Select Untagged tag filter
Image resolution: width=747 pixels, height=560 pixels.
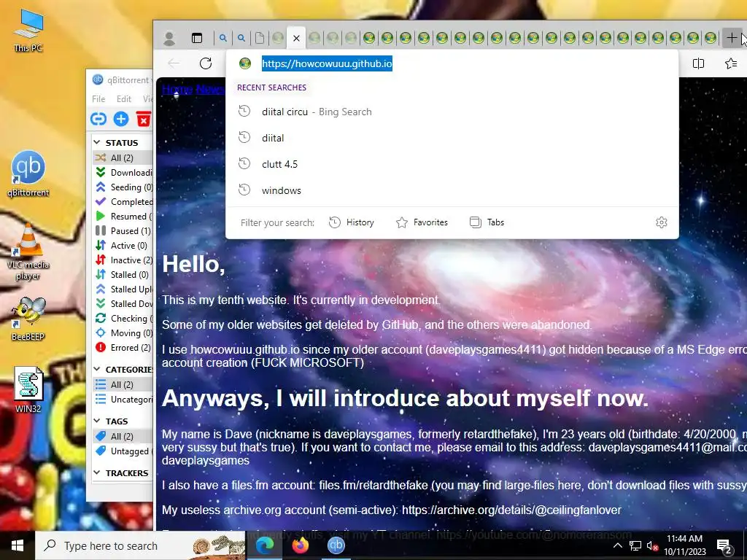(123, 451)
